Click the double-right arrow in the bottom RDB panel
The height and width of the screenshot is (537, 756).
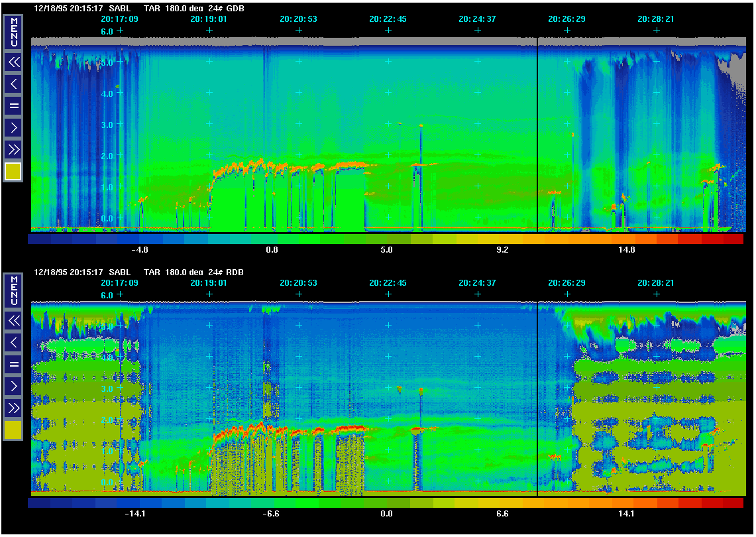pos(14,407)
